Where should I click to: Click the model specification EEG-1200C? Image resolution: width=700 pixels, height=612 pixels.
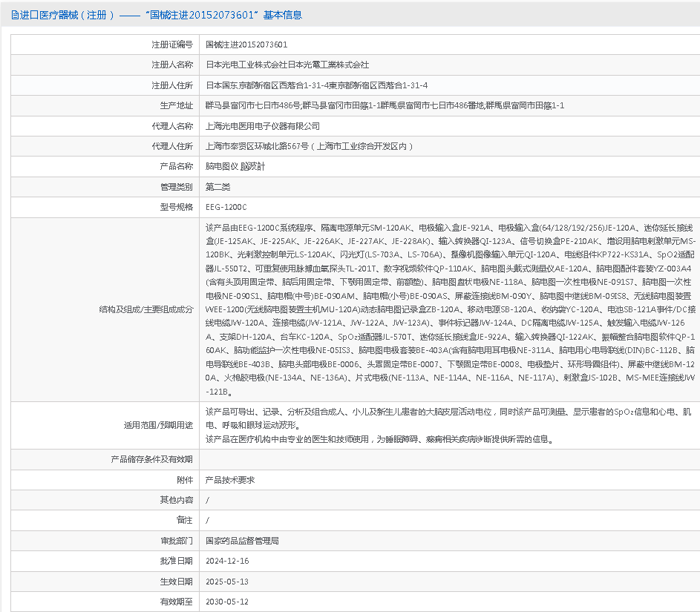tap(226, 207)
